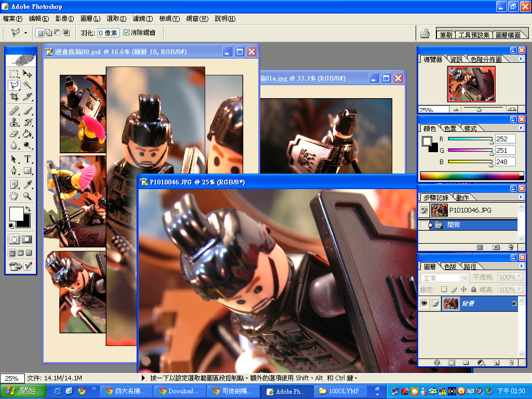Open the layer fill slider arrow
532x399 pixels.
click(x=519, y=289)
